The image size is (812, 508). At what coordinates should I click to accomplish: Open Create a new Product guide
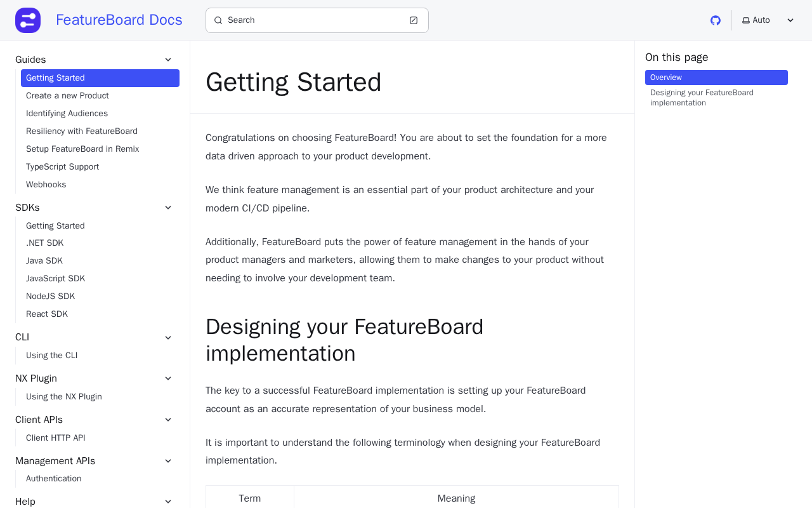click(x=67, y=96)
